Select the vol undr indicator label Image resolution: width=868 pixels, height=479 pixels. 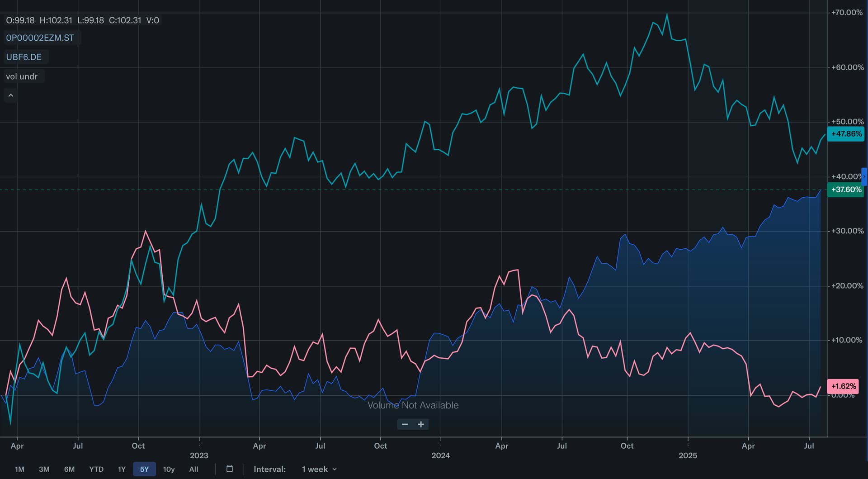point(22,76)
